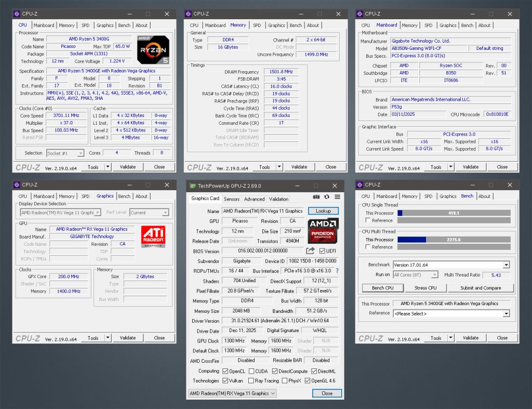Viewport: 532px width, 409px height.
Task: Click the GPU-Z title bar app icon
Action: pyautogui.click(x=193, y=186)
